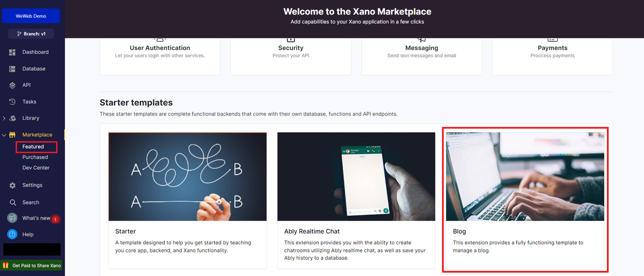Click the Tasks history icon

(12, 101)
